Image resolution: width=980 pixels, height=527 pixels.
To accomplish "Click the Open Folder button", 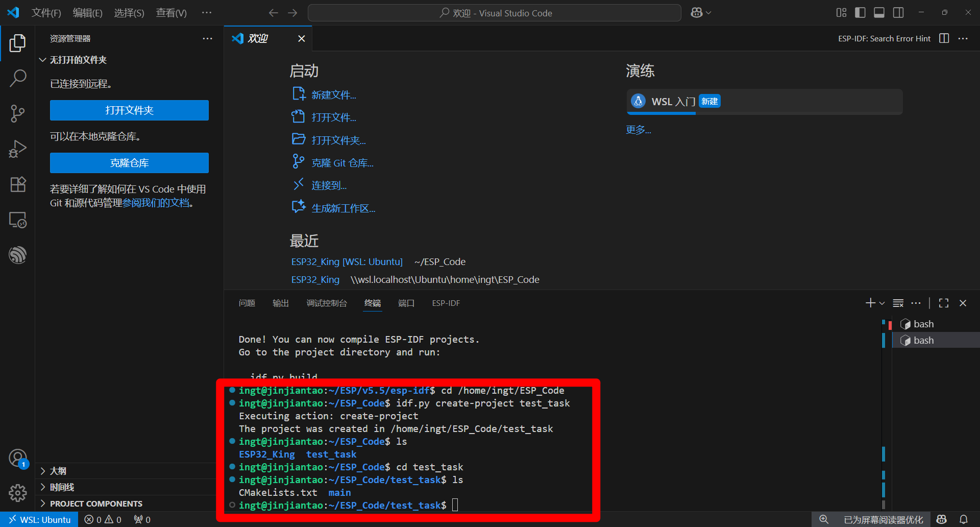I will [129, 110].
